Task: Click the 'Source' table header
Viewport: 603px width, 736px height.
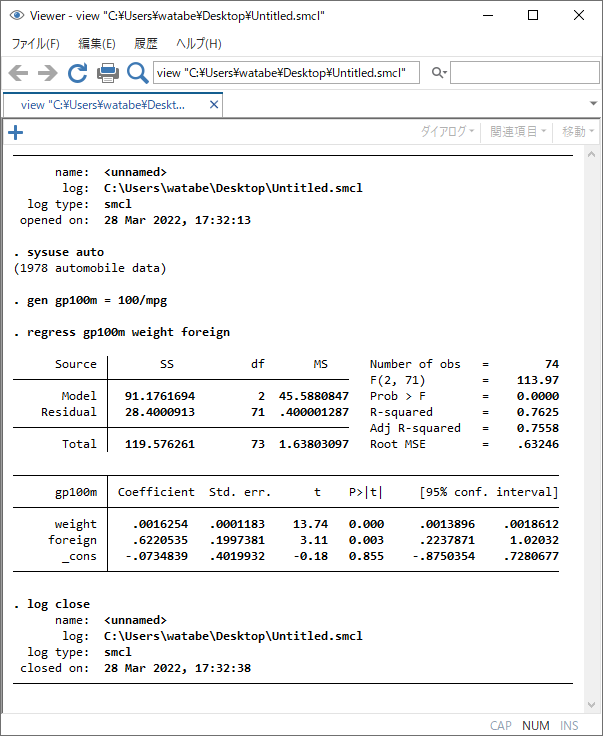Action: tap(76, 364)
